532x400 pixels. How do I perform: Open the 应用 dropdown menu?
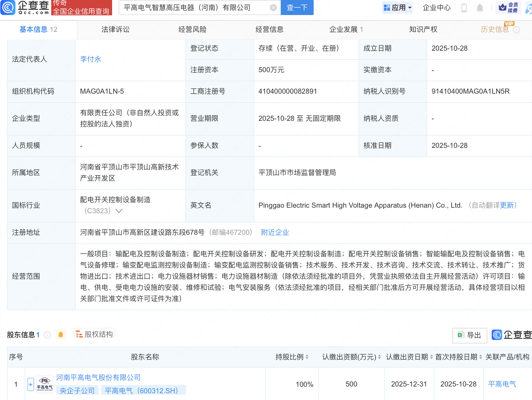[x=398, y=8]
